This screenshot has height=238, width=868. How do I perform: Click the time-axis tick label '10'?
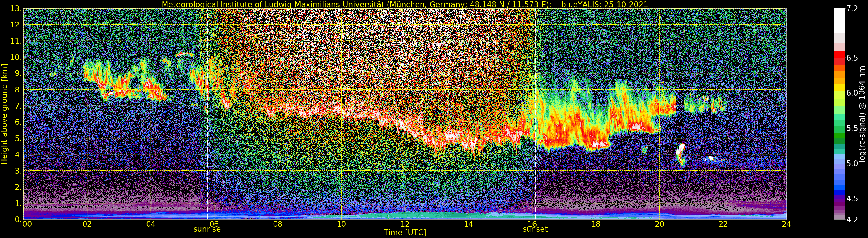(x=341, y=224)
